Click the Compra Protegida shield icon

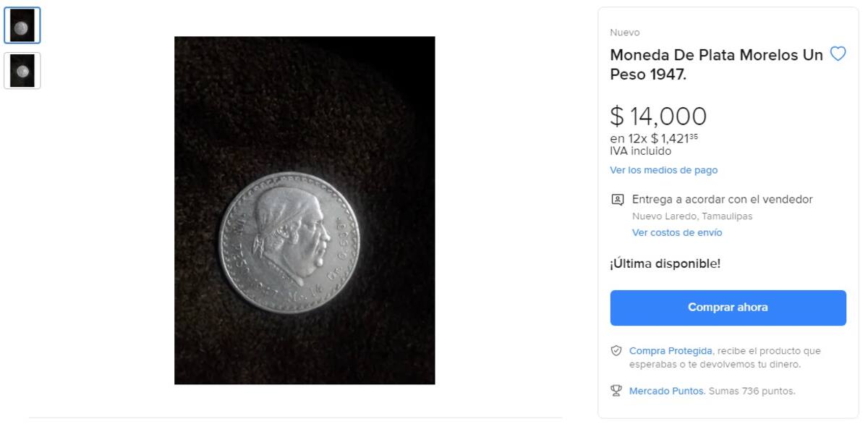(616, 351)
